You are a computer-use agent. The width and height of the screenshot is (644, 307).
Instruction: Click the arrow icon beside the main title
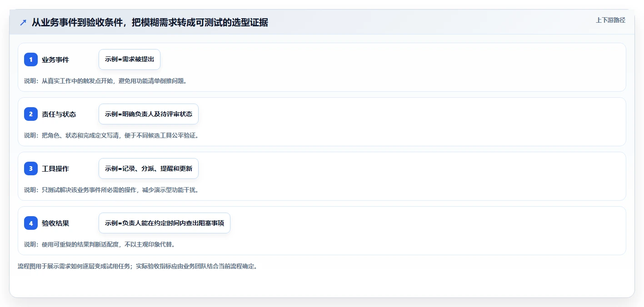(x=23, y=23)
